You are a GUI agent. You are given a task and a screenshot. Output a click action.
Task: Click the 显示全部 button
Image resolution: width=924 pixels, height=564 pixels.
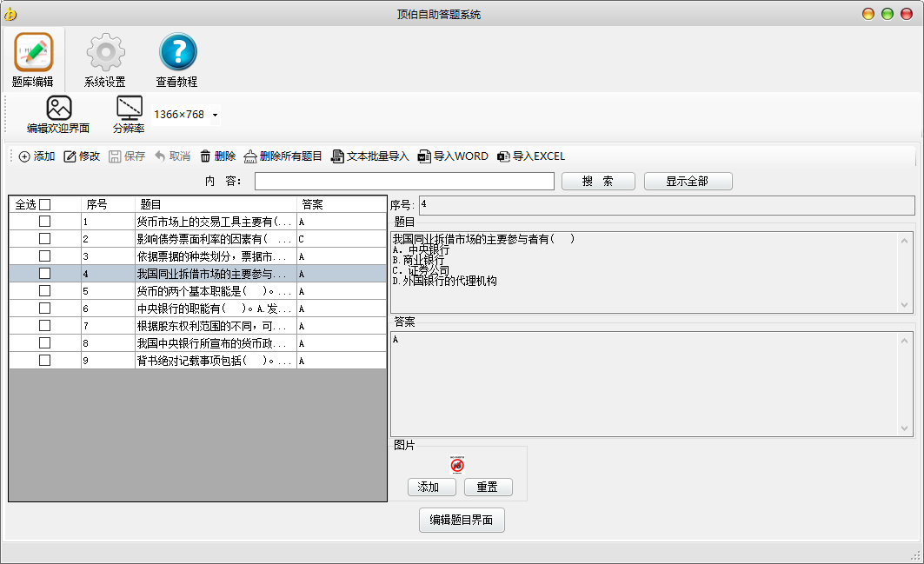click(x=688, y=181)
